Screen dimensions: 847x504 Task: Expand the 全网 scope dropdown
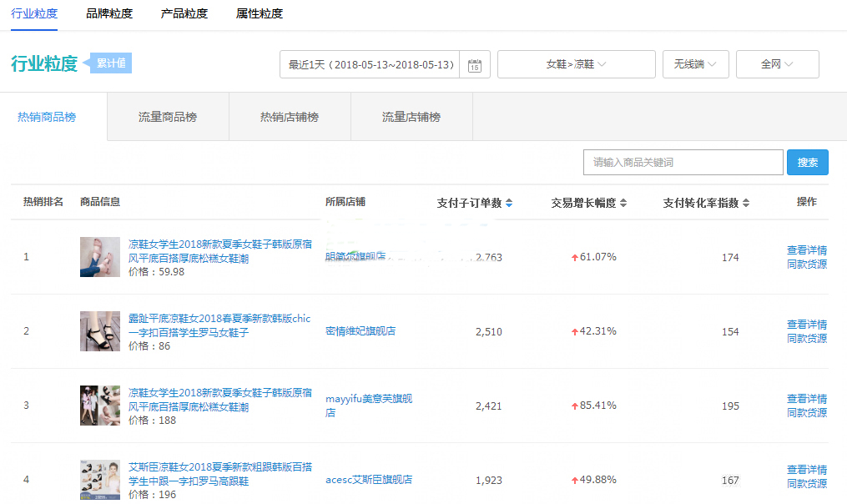(x=777, y=64)
